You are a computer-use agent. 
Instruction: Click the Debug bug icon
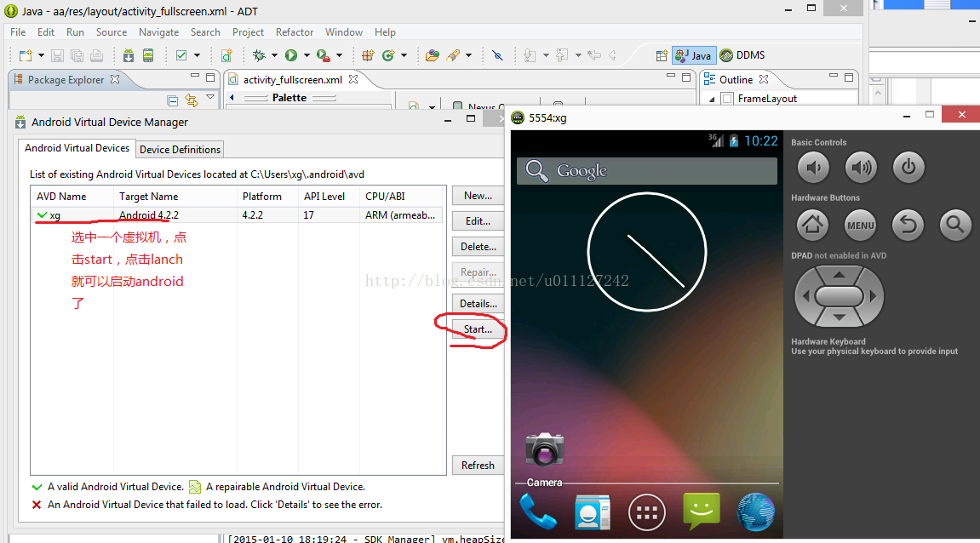(259, 55)
